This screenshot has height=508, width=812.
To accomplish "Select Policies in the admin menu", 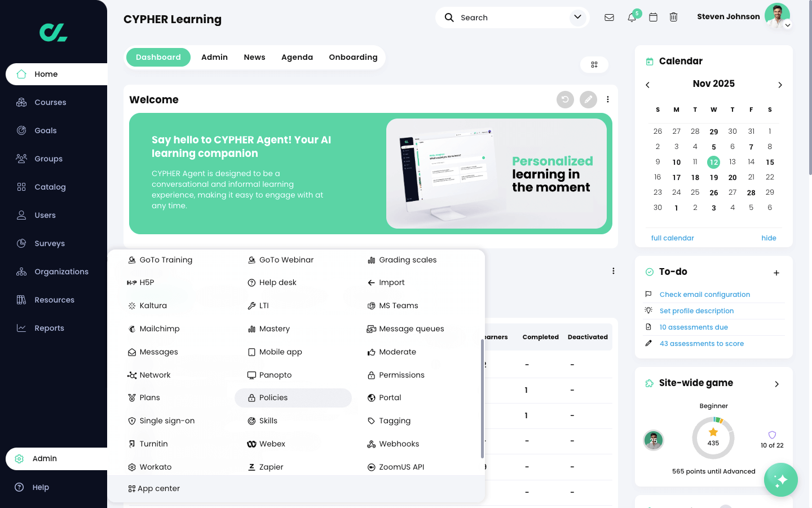I will 293,398.
